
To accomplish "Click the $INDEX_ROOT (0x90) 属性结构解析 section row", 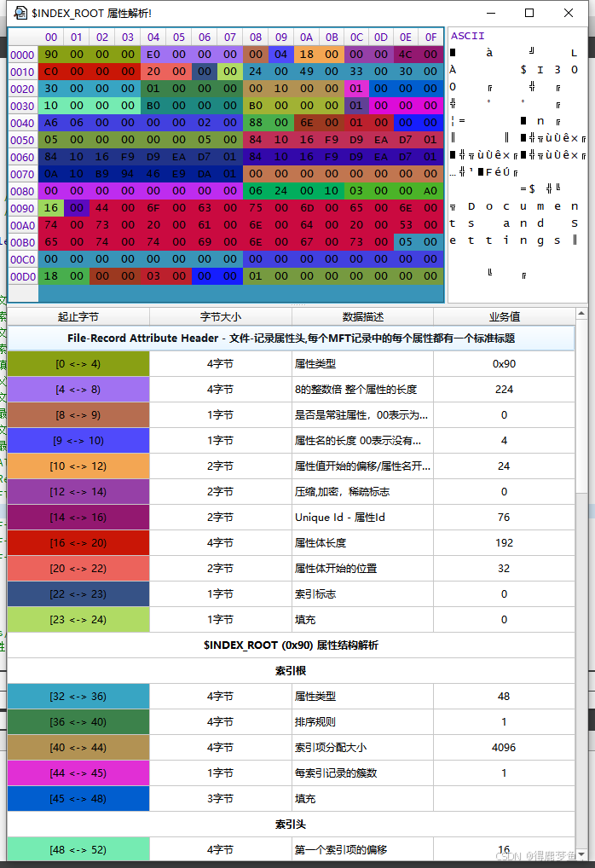I will 292,645.
